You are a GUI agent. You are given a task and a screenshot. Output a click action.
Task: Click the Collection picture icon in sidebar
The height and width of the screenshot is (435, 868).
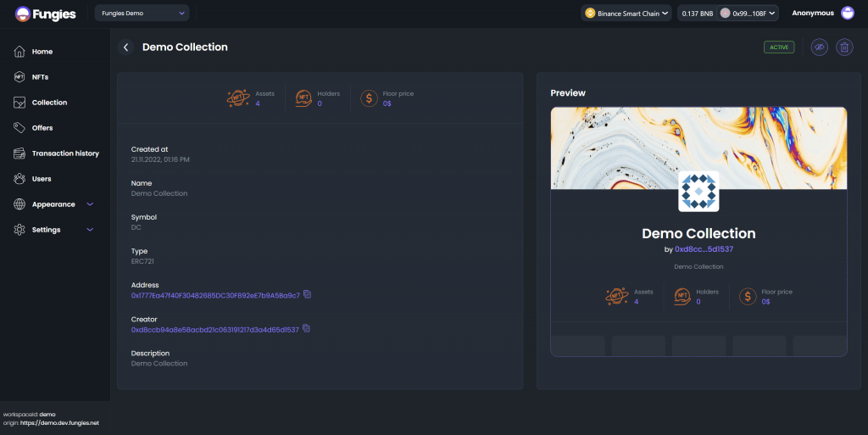click(19, 103)
